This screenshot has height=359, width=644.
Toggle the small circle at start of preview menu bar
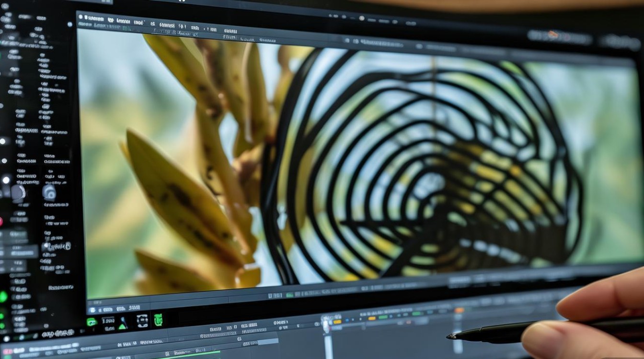click(x=80, y=17)
